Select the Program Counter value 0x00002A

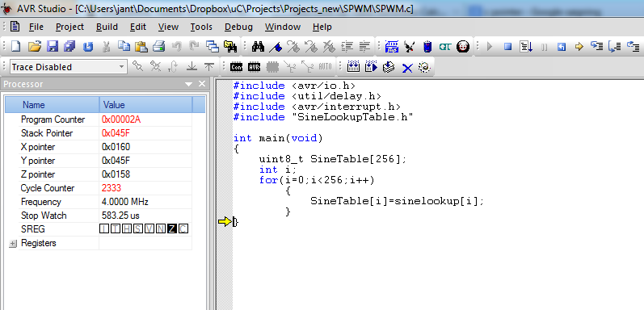pos(122,119)
